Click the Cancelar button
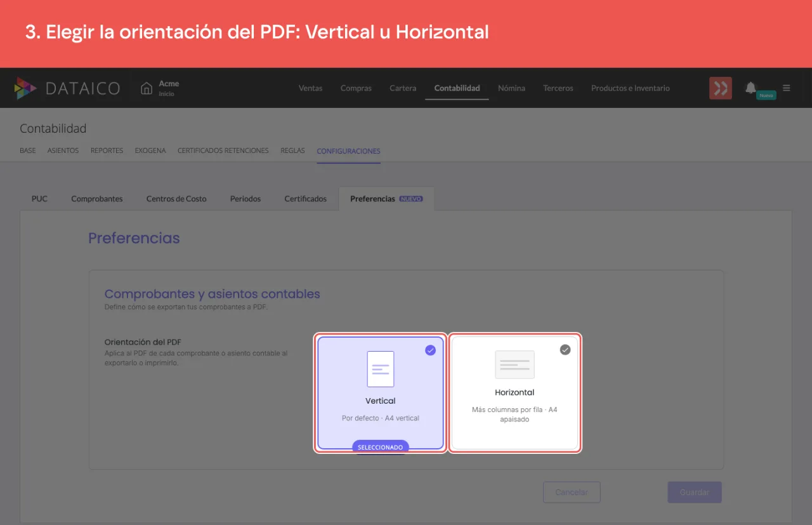The height and width of the screenshot is (525, 812). (572, 492)
